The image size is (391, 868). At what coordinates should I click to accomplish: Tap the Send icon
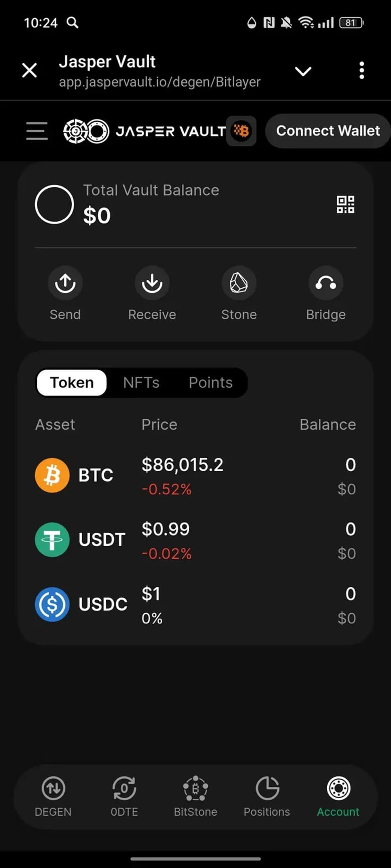pyautogui.click(x=65, y=283)
